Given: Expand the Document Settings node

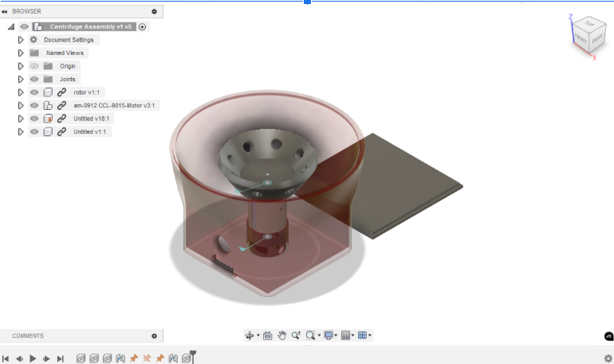Looking at the screenshot, I should click(21, 40).
